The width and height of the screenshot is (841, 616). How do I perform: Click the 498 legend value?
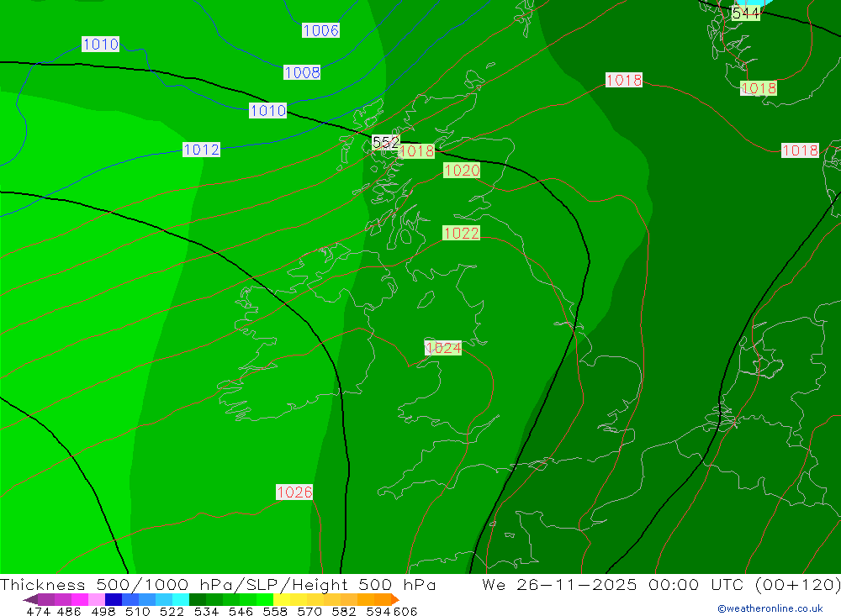(103, 611)
